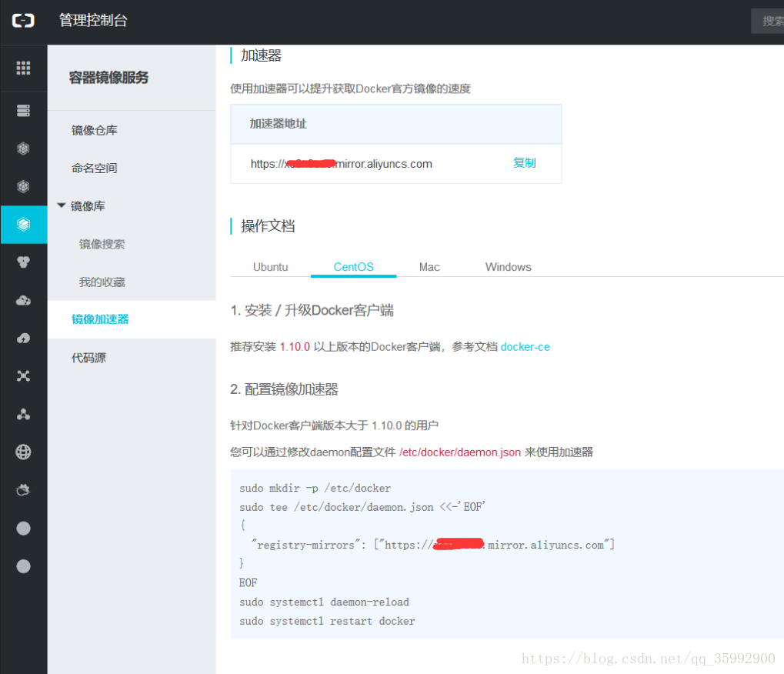Switch to the Mac tab
The height and width of the screenshot is (674, 784).
click(429, 267)
